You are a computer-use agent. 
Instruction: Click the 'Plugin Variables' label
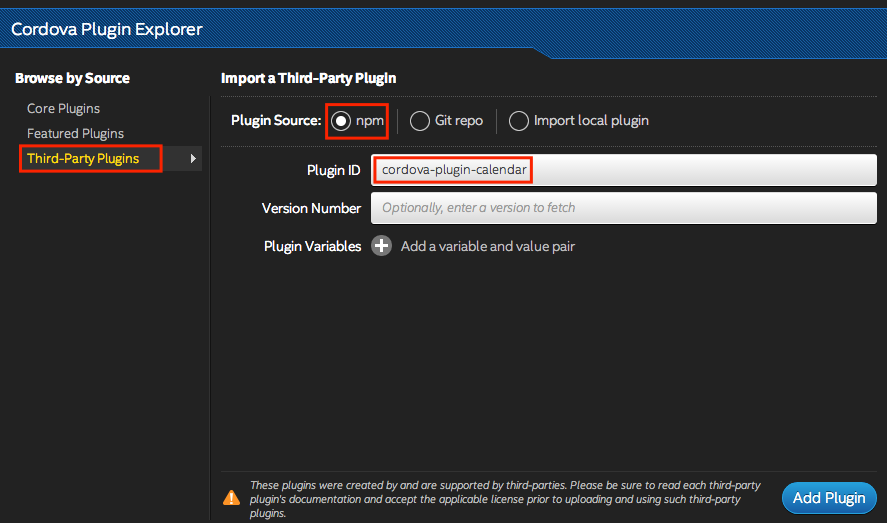click(x=312, y=247)
